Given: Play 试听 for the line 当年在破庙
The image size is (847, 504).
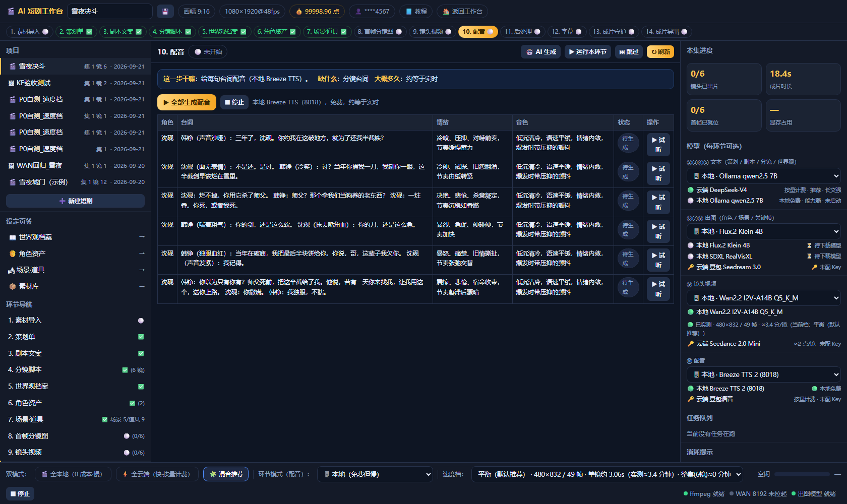Looking at the screenshot, I should click(658, 260).
